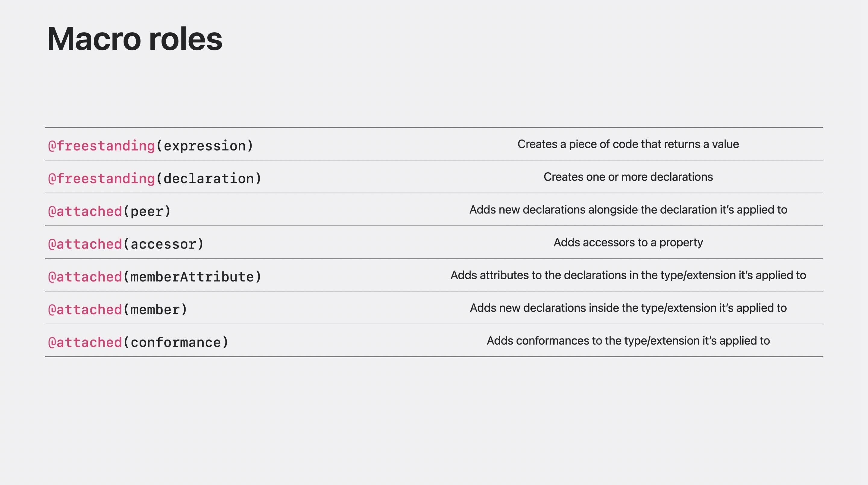
Task: Click "Creates a piece of code that returns a value"
Action: tap(628, 144)
